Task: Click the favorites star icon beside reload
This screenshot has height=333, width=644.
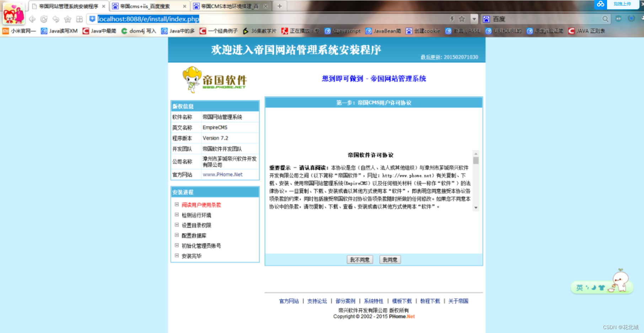Action: point(68,19)
